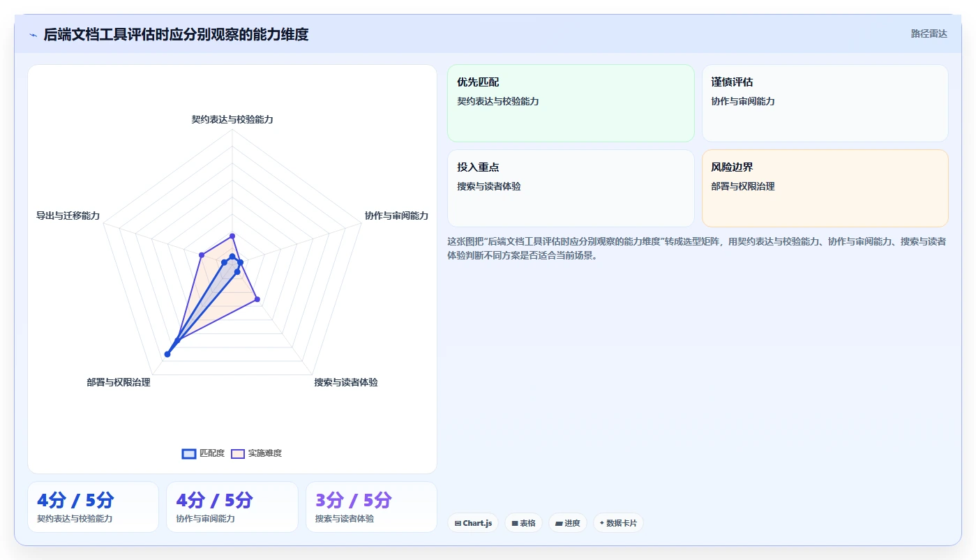The image size is (976, 560).
Task: Click the icon inside the 表格 chip
Action: tap(514, 523)
